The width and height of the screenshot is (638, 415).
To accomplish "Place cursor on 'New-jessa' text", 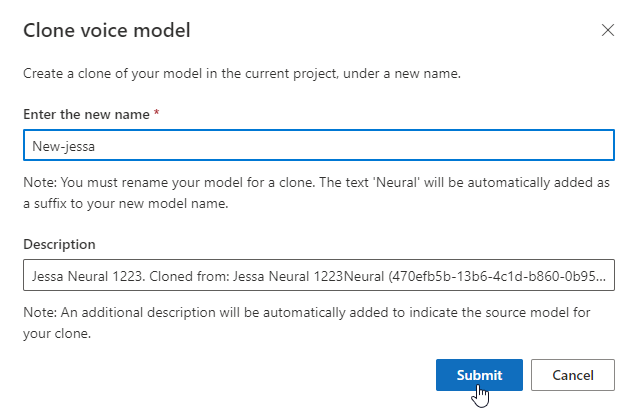I will (62, 146).
